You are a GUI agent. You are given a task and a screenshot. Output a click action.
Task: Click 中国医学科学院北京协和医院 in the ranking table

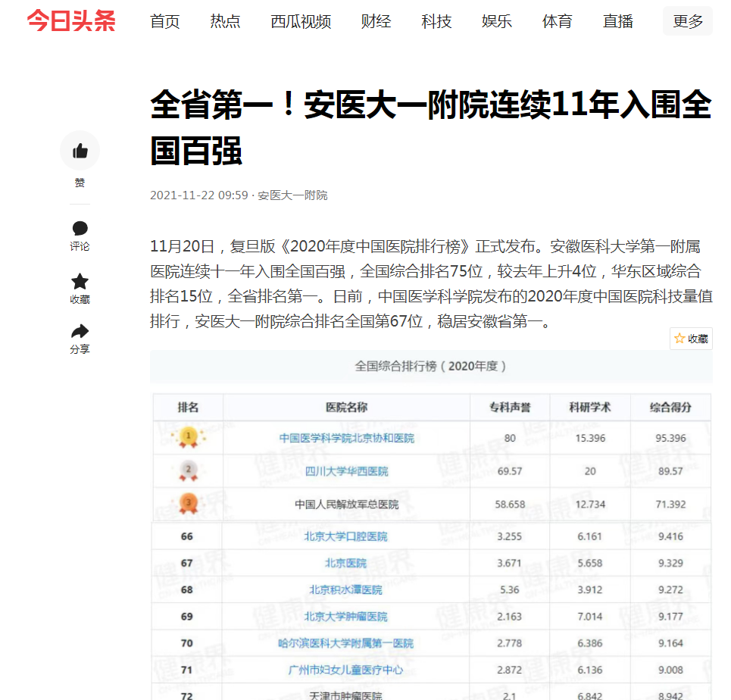click(x=346, y=438)
